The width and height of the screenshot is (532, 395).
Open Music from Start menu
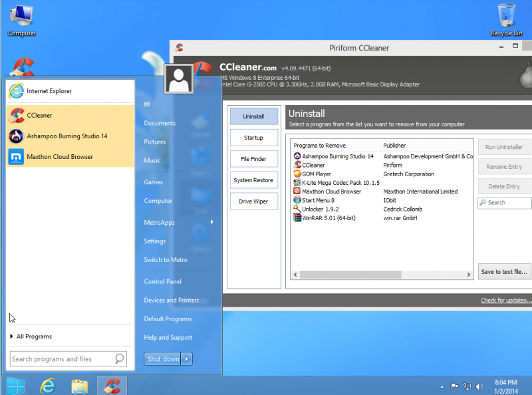click(152, 160)
